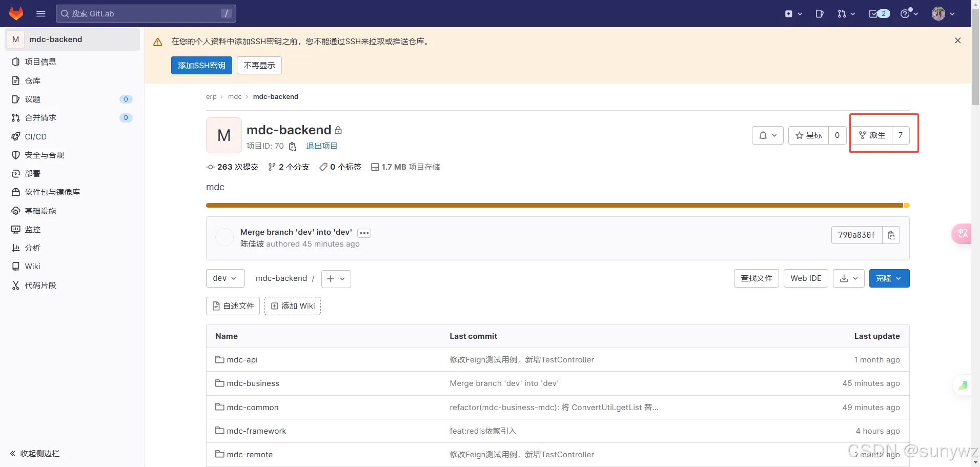Screen dimensions: 980x467
Task: Click the 分析 sidebar icon
Action: click(x=16, y=248)
